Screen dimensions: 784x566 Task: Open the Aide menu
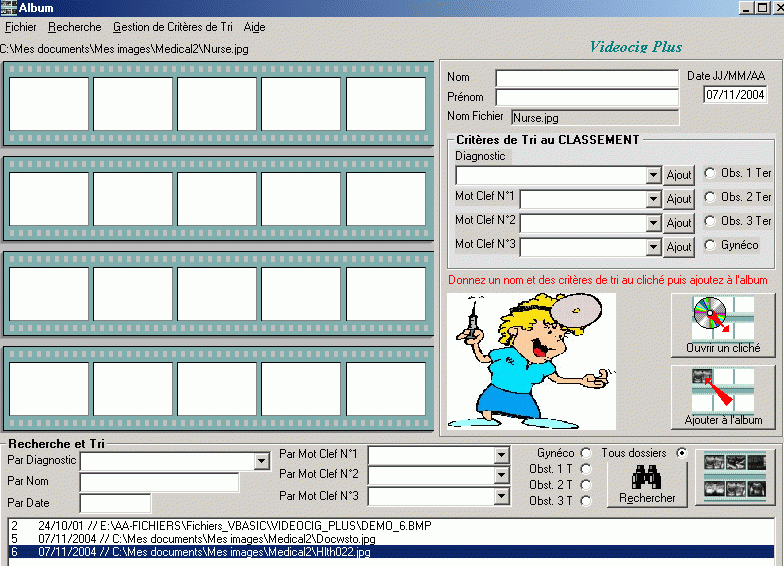click(254, 27)
